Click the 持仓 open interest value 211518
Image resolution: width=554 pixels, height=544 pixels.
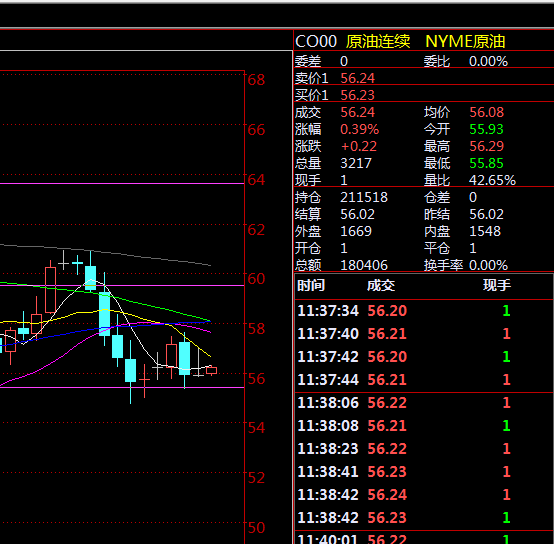(364, 197)
